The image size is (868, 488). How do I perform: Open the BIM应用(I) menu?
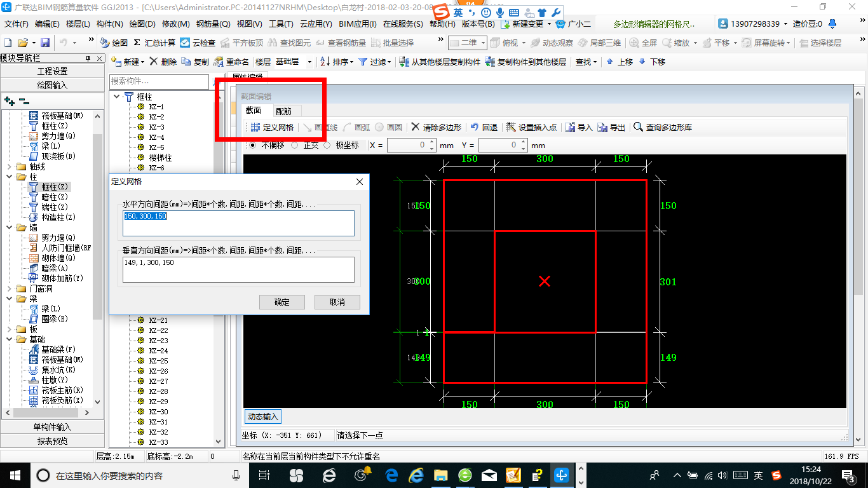358,24
